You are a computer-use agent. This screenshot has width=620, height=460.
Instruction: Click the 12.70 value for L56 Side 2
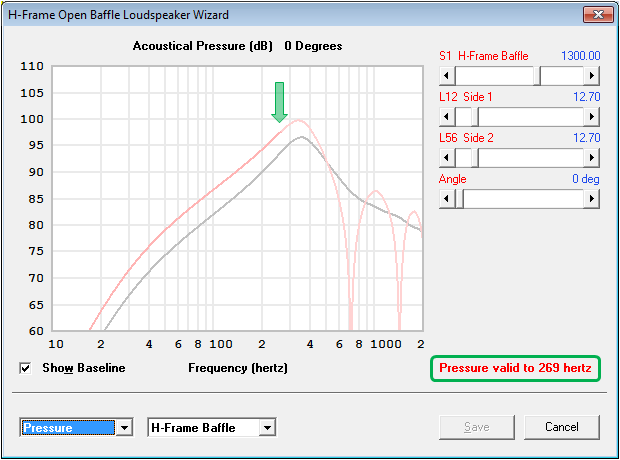click(587, 138)
